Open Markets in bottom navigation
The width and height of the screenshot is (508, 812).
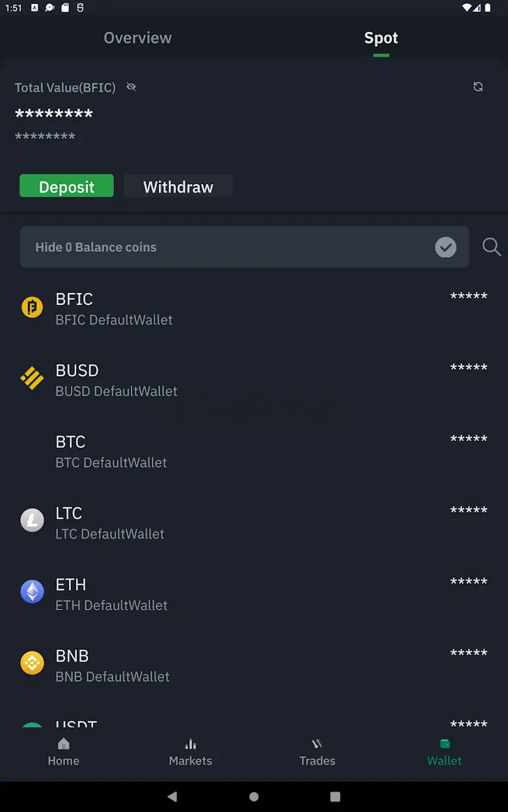tap(190, 752)
